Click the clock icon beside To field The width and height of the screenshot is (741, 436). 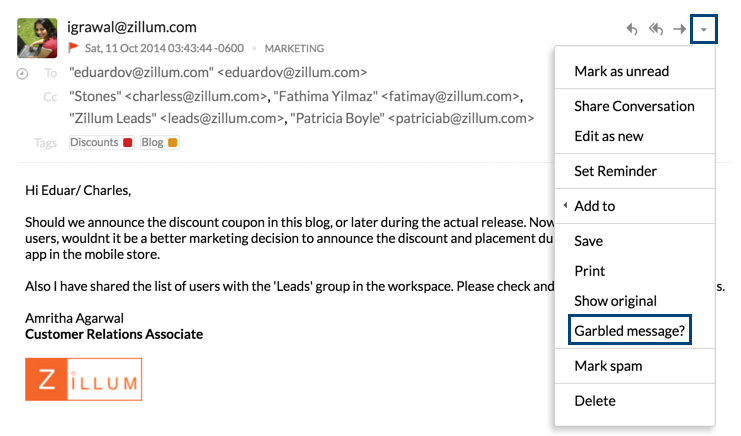pyautogui.click(x=22, y=74)
